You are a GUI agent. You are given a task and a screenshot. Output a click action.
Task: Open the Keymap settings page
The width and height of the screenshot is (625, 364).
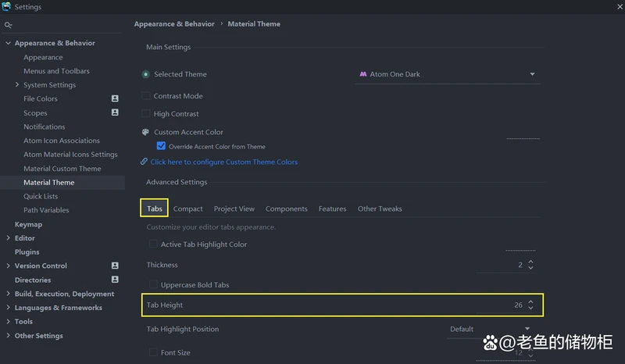pyautogui.click(x=28, y=224)
